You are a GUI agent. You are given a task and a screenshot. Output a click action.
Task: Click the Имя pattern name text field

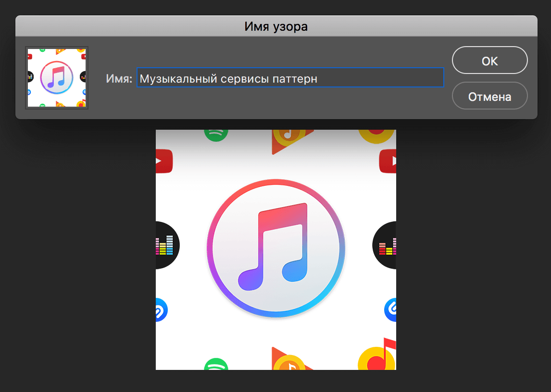290,78
